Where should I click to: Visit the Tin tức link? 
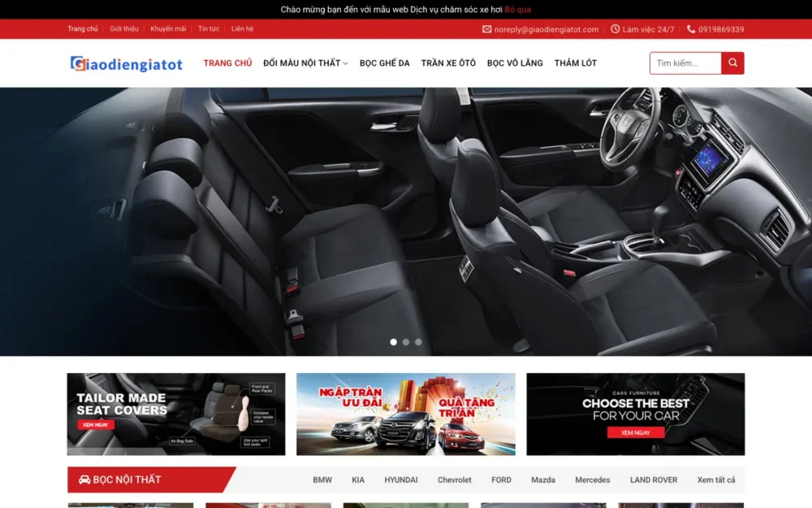click(x=208, y=29)
